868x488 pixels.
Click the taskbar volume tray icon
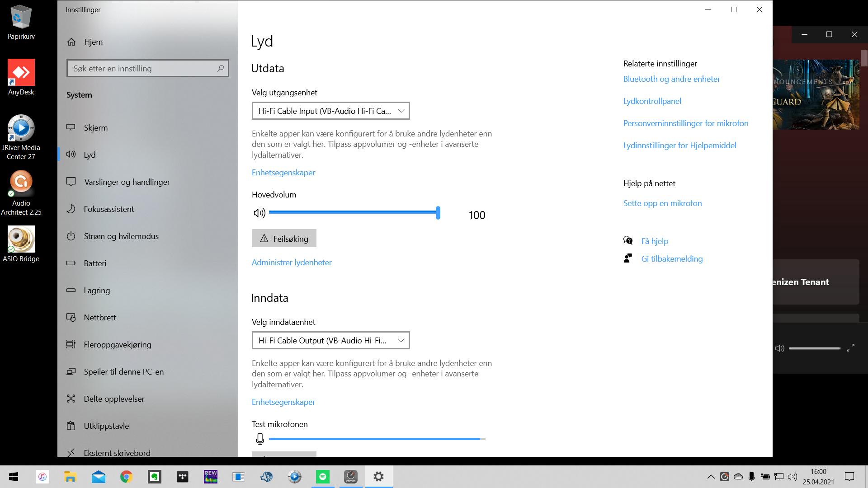[792, 477]
